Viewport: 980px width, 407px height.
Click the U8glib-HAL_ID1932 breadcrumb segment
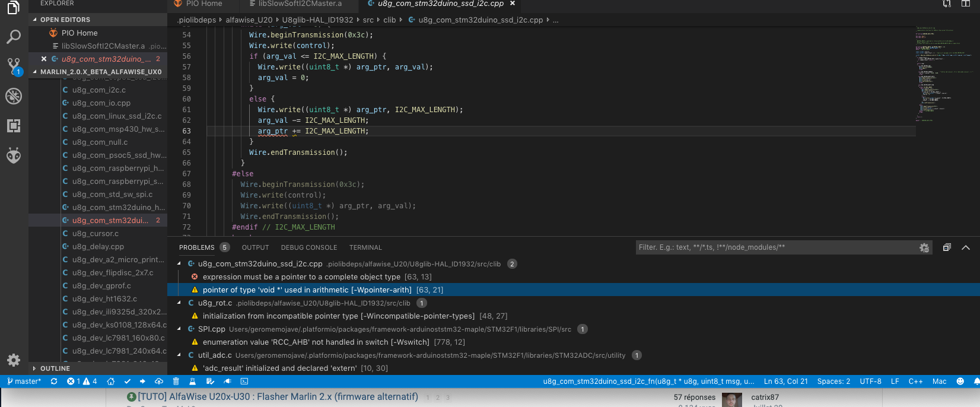pyautogui.click(x=317, y=20)
